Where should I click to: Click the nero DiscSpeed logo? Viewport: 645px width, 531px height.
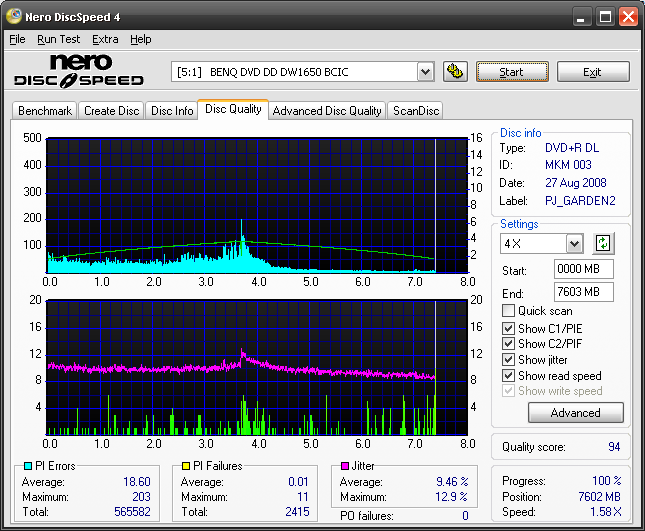tap(79, 71)
